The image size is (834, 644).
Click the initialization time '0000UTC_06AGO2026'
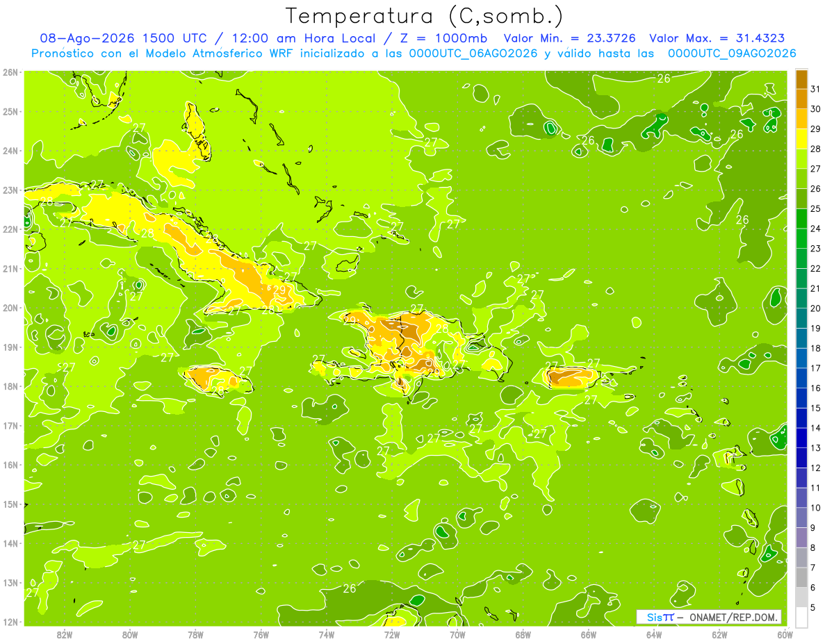coord(473,53)
